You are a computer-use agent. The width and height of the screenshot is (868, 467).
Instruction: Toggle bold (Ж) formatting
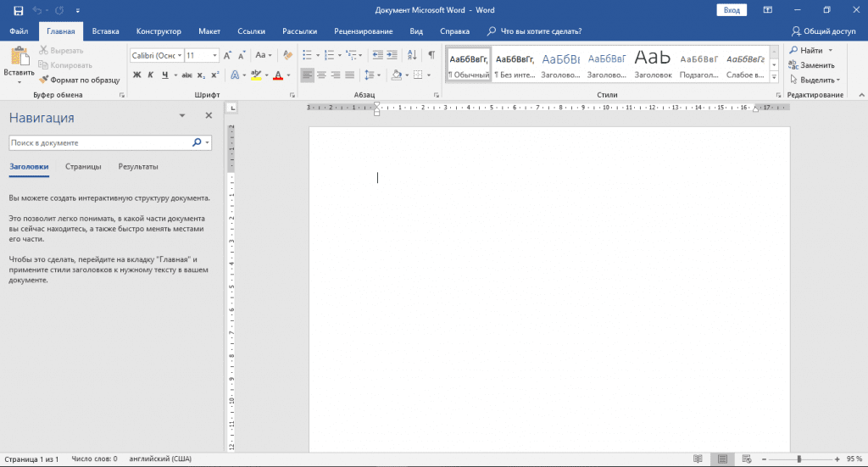[136, 75]
